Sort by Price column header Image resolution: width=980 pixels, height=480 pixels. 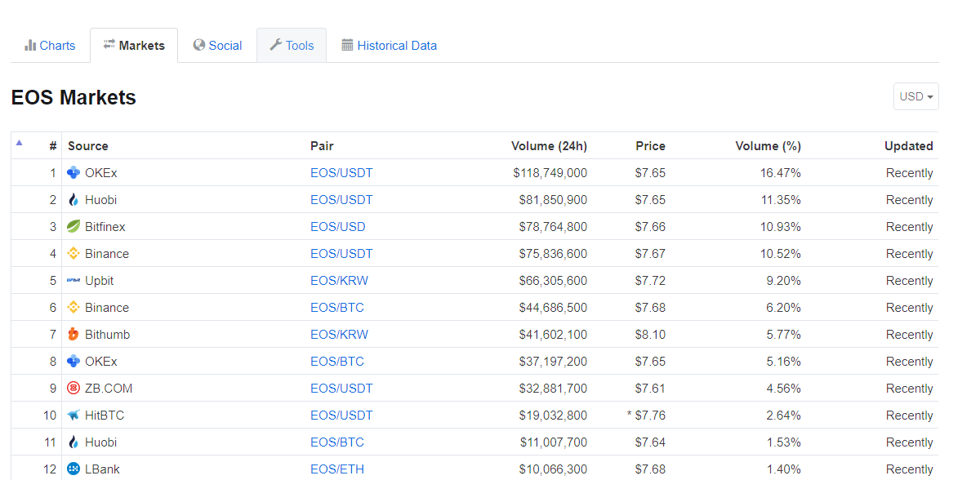[650, 146]
